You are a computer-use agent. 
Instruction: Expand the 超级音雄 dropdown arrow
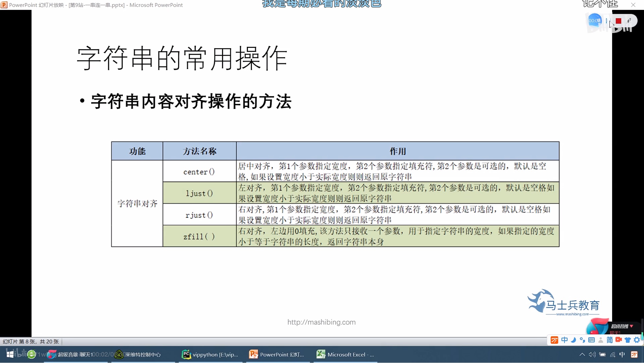(632, 326)
